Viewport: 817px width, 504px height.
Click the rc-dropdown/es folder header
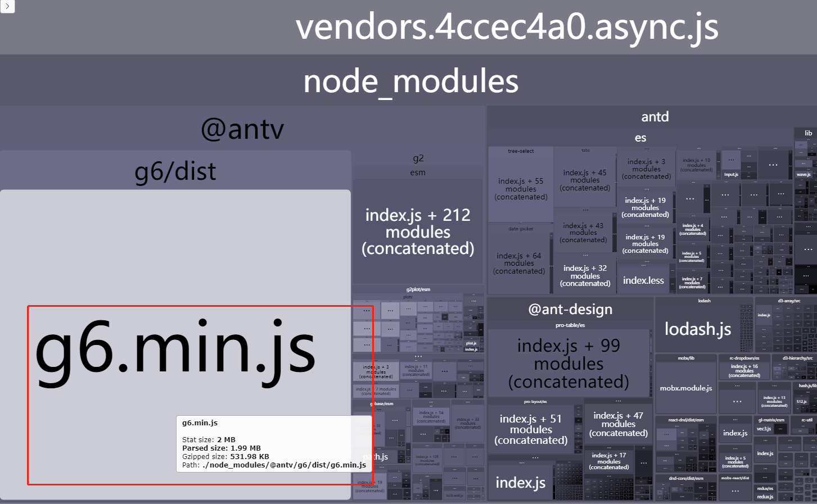744,358
